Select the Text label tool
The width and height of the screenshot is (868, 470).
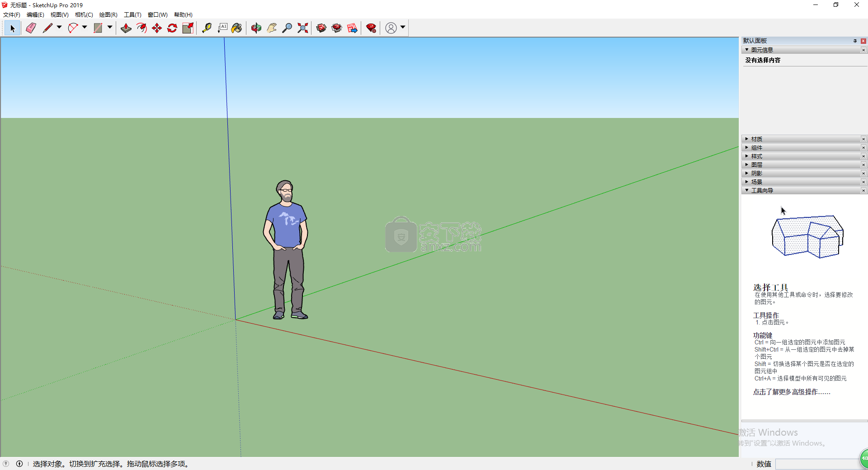pos(222,28)
